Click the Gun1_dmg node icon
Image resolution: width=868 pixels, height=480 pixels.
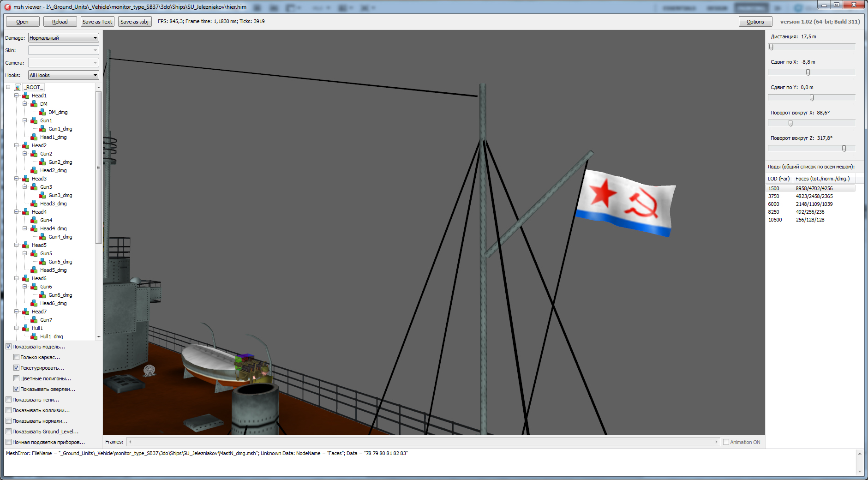coord(42,129)
